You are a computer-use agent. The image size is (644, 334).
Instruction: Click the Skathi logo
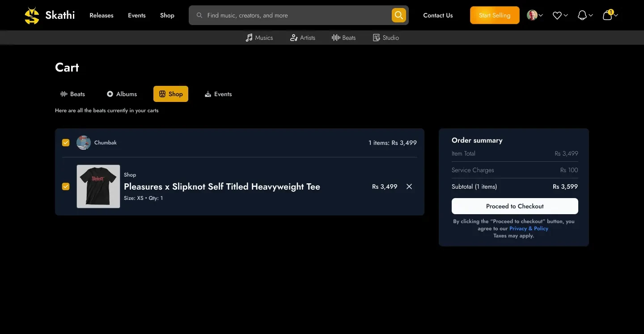(50, 15)
